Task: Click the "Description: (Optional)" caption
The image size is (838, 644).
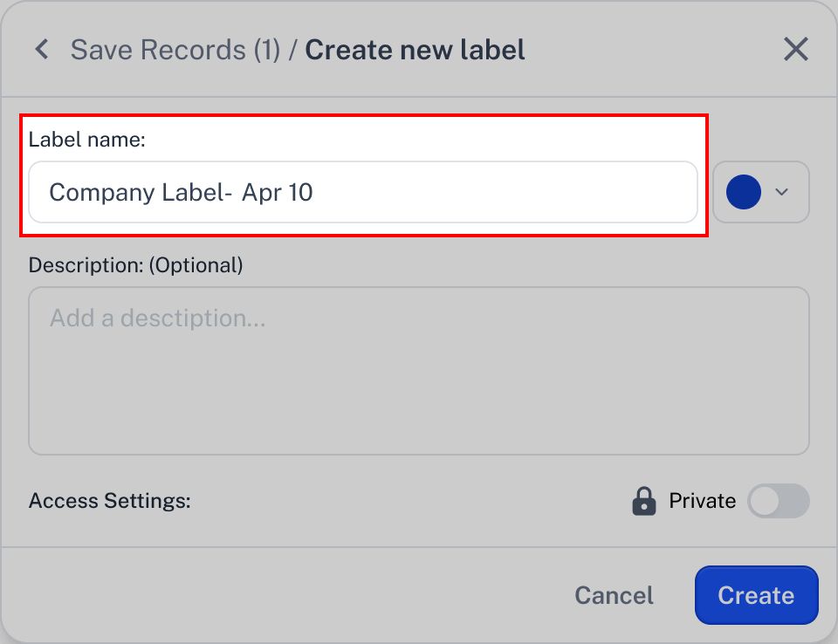Action: pos(136,265)
